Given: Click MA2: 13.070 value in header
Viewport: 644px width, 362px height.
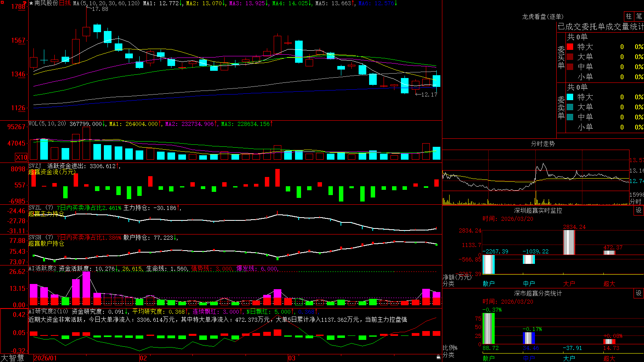Looking at the screenshot, I should pyautogui.click(x=206, y=3).
